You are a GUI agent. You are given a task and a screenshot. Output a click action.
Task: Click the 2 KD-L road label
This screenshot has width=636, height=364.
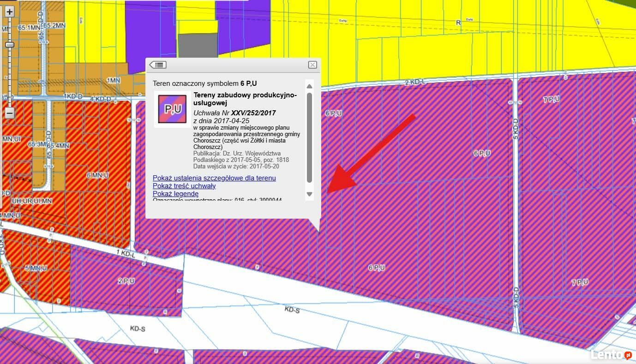click(x=414, y=83)
